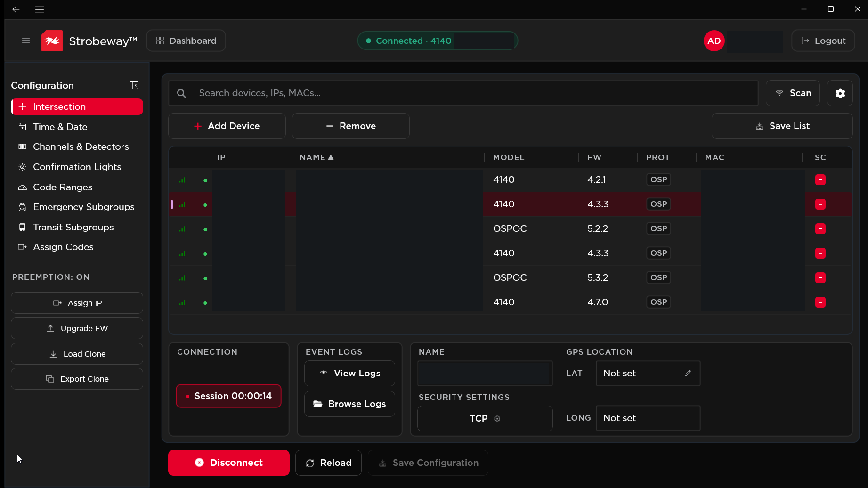The width and height of the screenshot is (868, 488).
Task: Open Confirmation Lights settings
Action: click(77, 167)
